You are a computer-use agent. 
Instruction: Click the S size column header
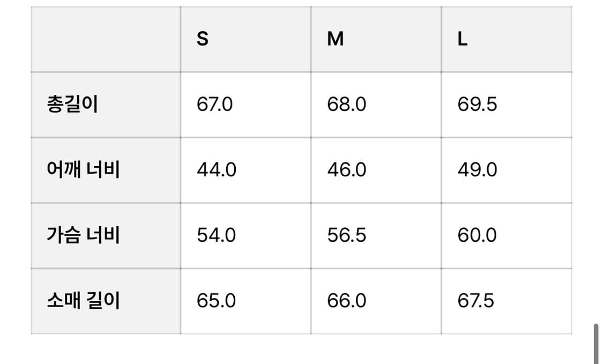[x=203, y=39]
